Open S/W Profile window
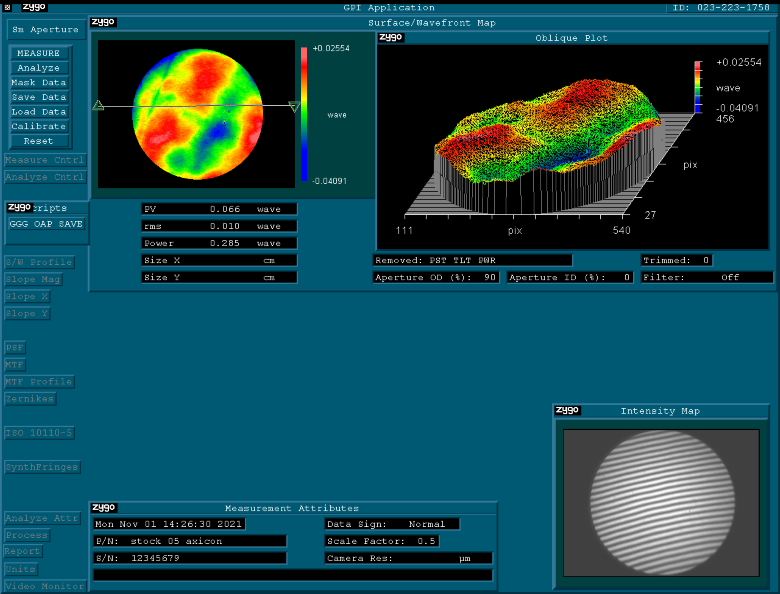 click(x=39, y=262)
